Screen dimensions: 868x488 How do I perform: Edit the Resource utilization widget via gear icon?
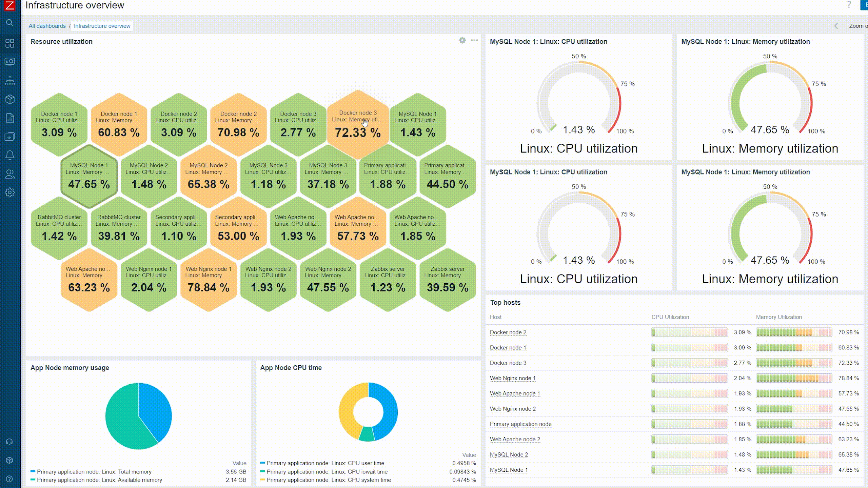[x=462, y=41]
